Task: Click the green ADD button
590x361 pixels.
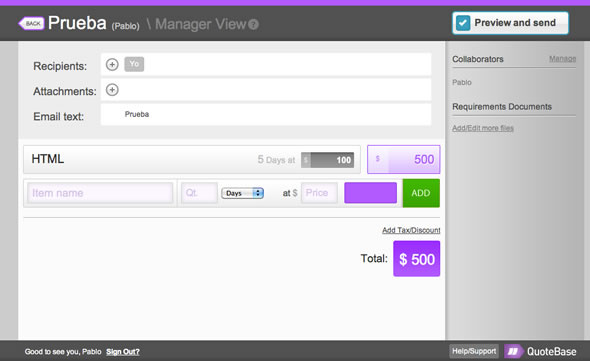Action: (x=421, y=193)
